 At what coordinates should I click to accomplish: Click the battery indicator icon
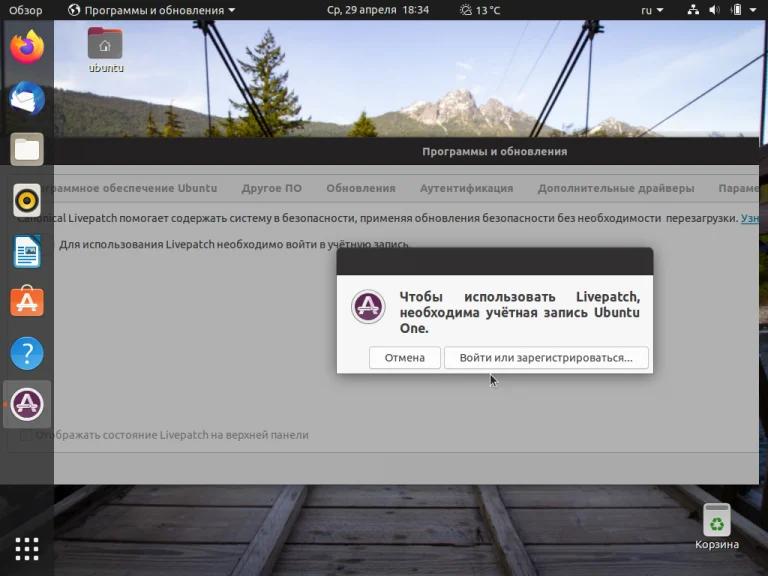click(x=736, y=10)
